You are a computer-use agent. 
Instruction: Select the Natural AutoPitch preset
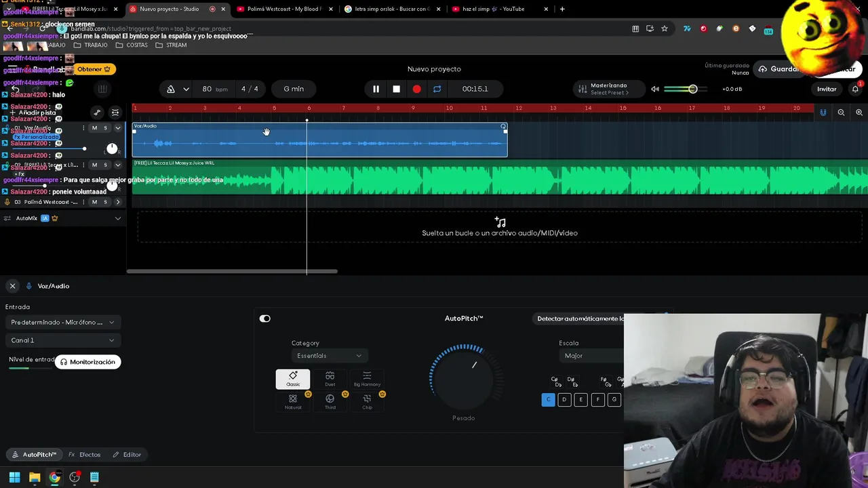(x=293, y=402)
